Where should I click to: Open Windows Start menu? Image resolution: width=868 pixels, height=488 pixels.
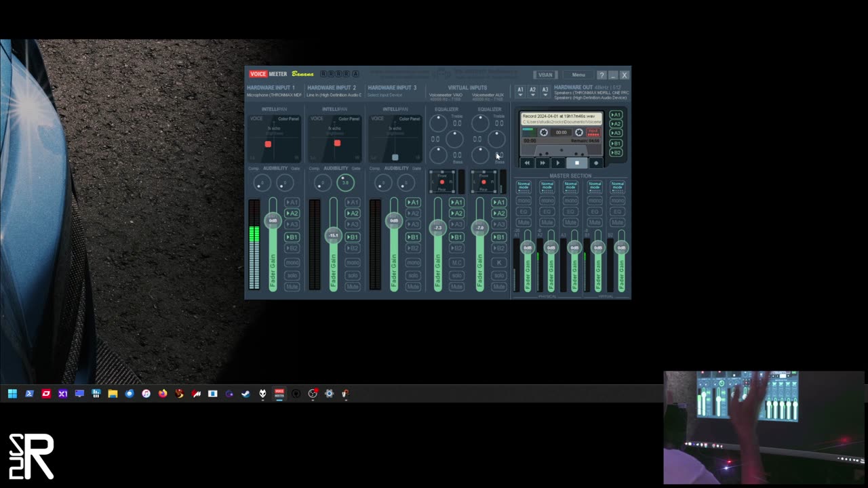(x=12, y=394)
